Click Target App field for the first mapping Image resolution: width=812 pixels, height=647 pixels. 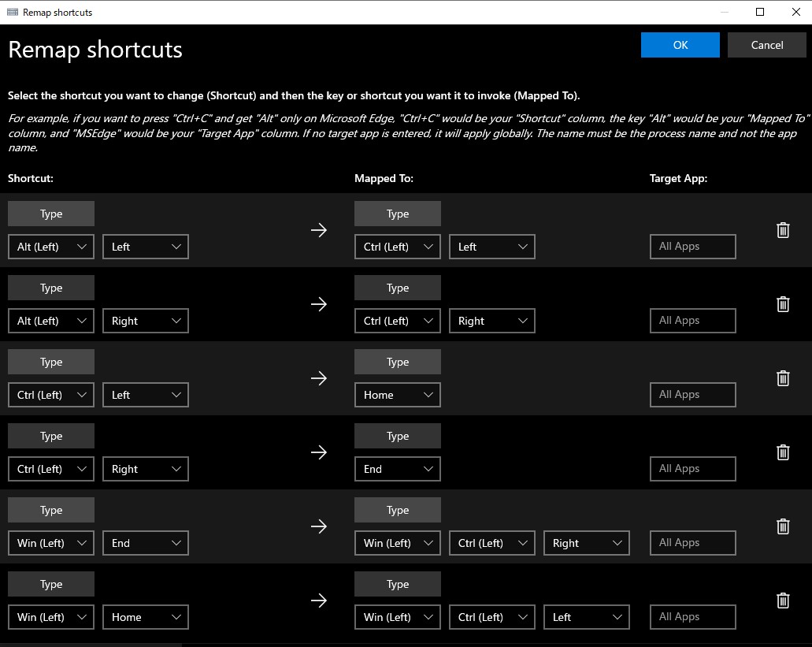click(692, 247)
